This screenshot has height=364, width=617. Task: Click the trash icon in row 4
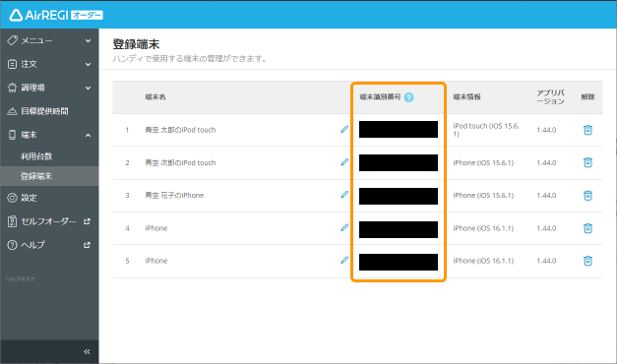point(587,228)
